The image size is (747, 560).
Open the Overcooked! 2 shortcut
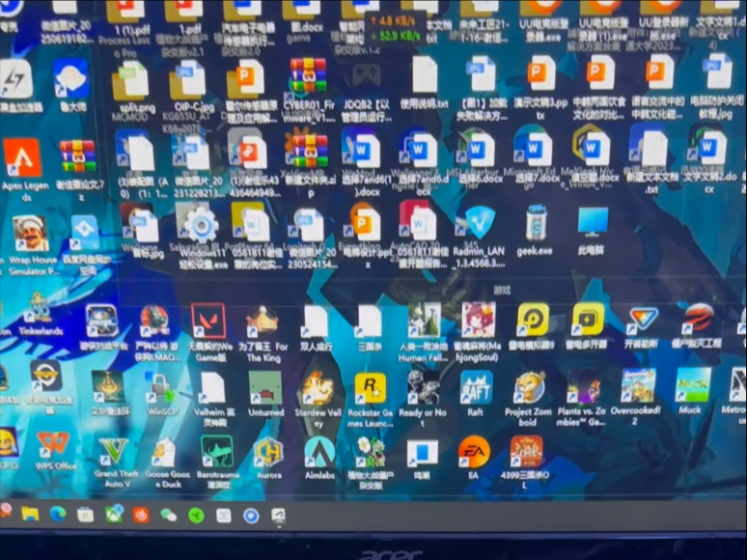coord(638,385)
